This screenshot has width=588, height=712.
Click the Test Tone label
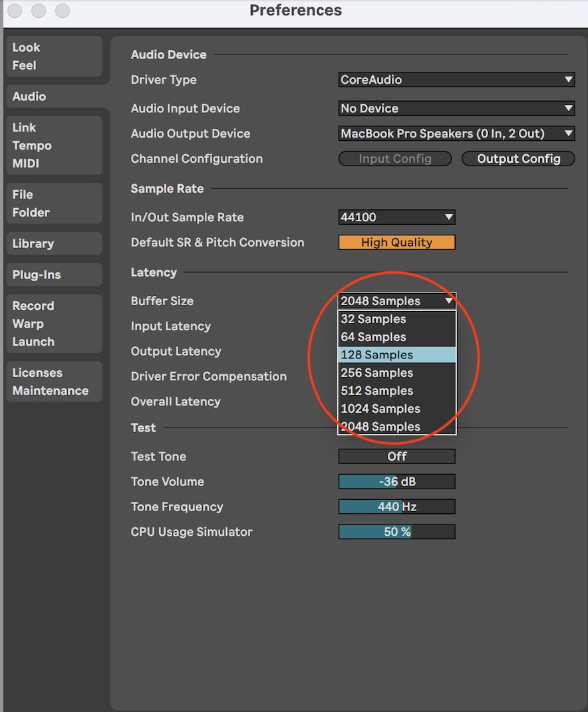pyautogui.click(x=158, y=456)
